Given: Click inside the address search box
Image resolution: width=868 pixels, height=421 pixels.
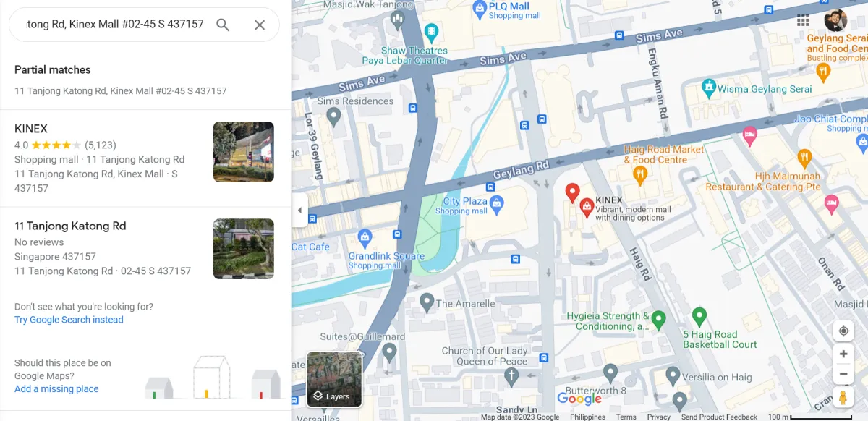Looking at the screenshot, I should (x=115, y=25).
